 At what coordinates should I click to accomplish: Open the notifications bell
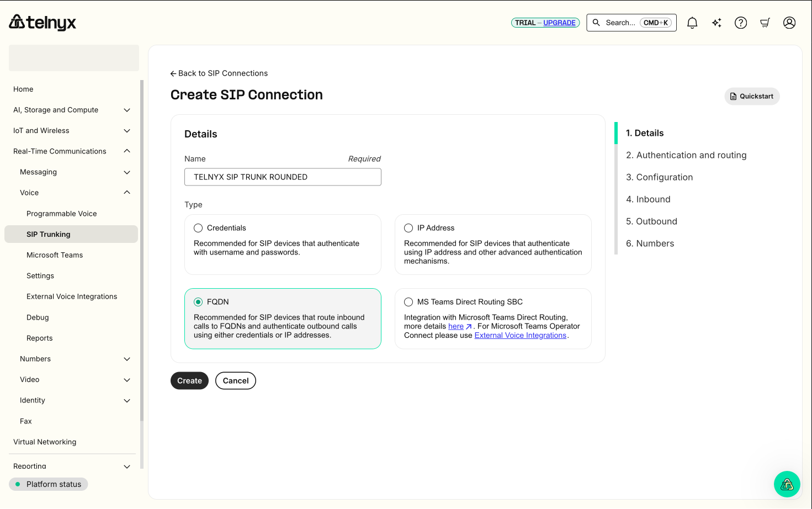(692, 23)
